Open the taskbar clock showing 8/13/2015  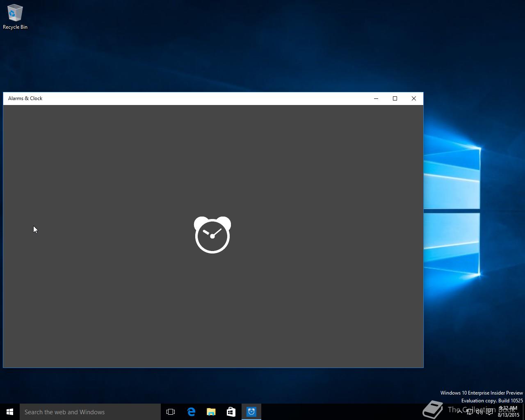pyautogui.click(x=509, y=412)
